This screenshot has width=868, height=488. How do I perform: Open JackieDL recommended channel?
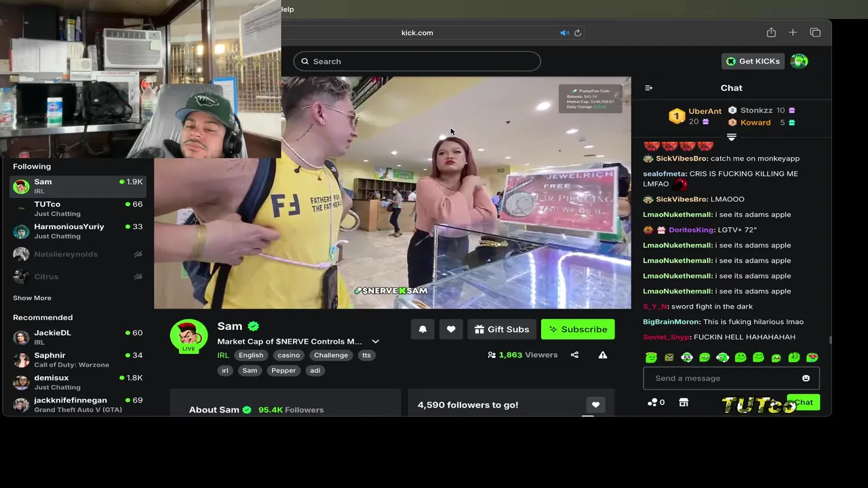78,337
